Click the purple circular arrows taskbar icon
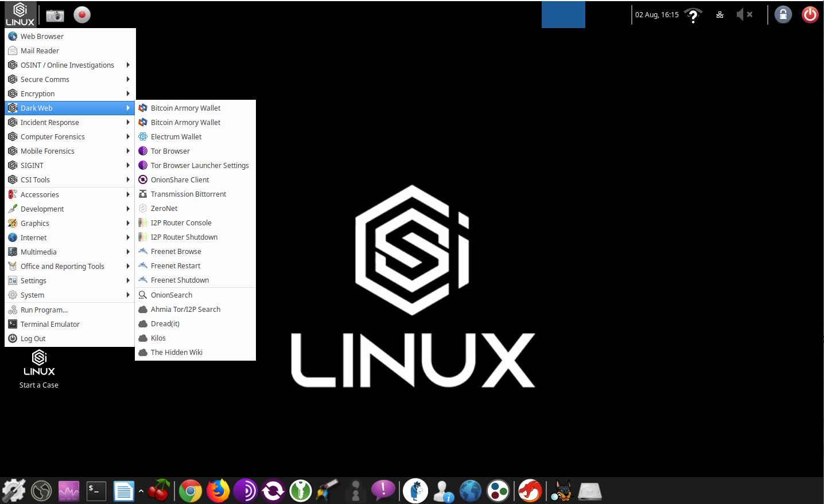Screen dimensions: 824x504 coord(273,491)
